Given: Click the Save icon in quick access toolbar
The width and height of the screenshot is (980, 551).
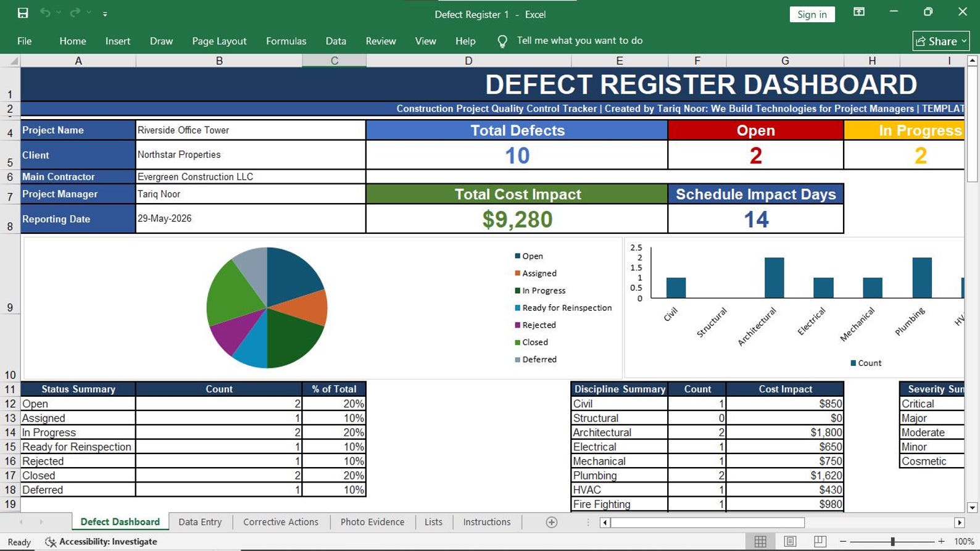Looking at the screenshot, I should tap(23, 13).
